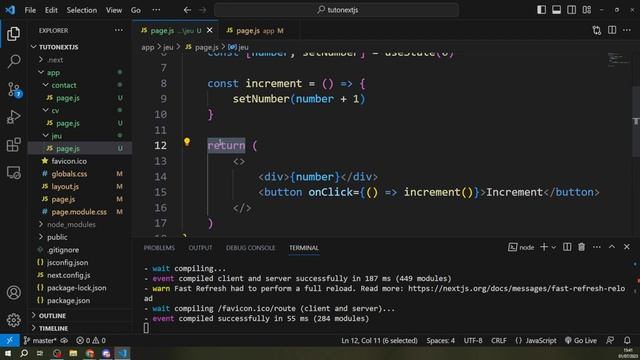Open the Go menu
Screen dimensions: 640x360
tap(136, 10)
